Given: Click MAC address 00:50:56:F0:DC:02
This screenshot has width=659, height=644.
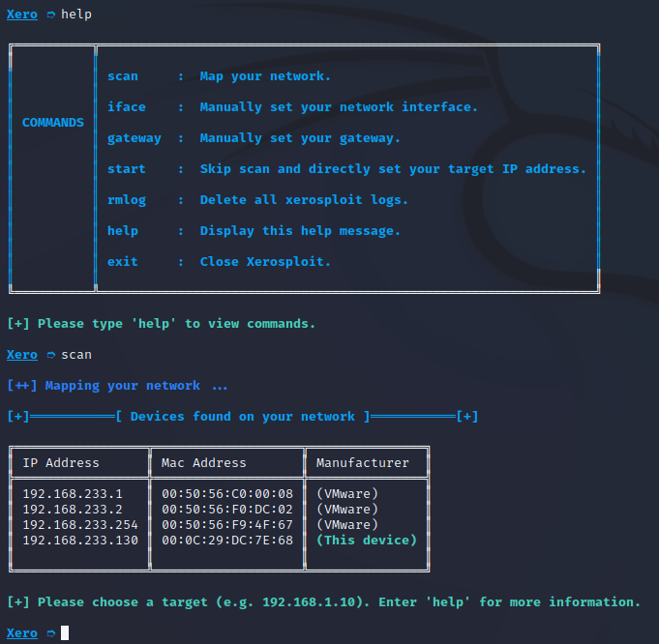Looking at the screenshot, I should pos(227,510).
